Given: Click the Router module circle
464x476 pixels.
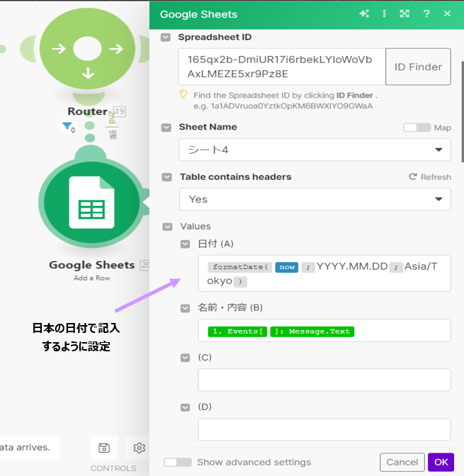Looking at the screenshot, I should tap(87, 49).
